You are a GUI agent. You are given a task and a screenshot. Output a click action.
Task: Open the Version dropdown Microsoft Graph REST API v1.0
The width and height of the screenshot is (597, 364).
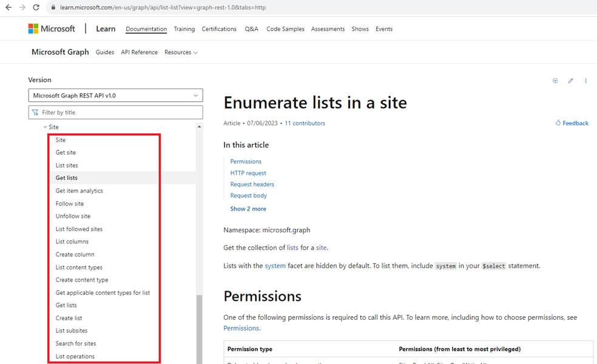[115, 95]
